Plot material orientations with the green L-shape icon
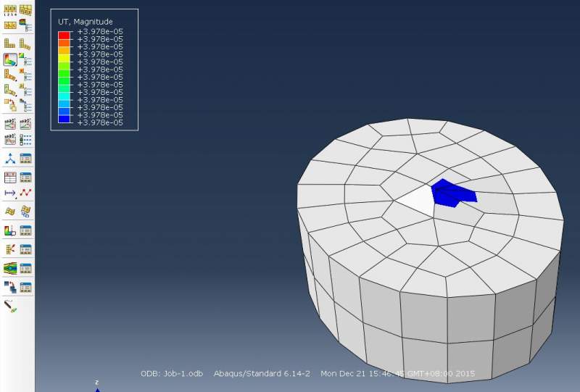The image size is (580, 392). click(10, 91)
